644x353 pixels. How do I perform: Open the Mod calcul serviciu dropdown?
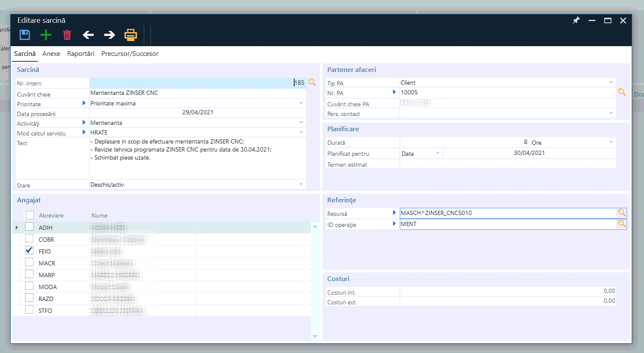[x=301, y=132]
